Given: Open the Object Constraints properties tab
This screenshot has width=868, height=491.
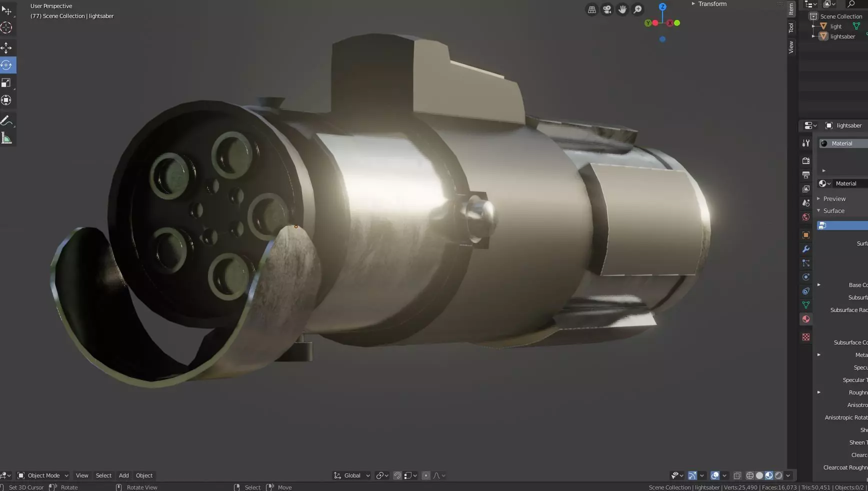Looking at the screenshot, I should pyautogui.click(x=805, y=290).
